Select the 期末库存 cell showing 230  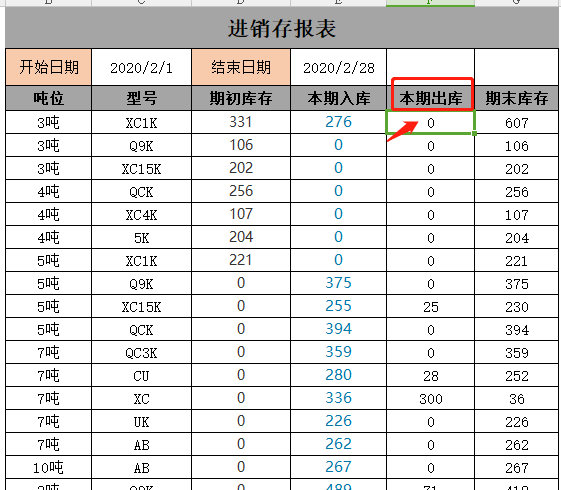pos(516,306)
